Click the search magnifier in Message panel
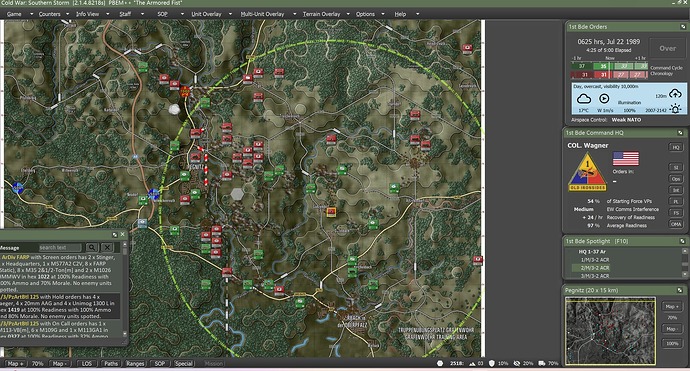The height and width of the screenshot is (371, 690). click(x=92, y=247)
